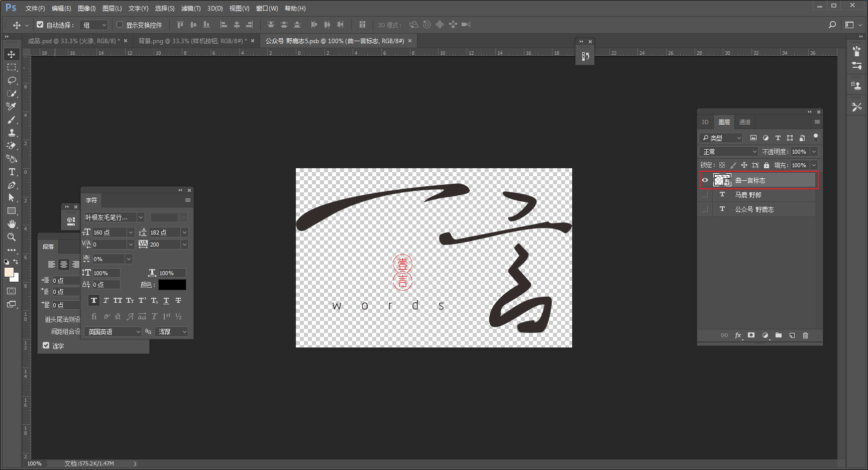Select the Zoom tool
The image size is (868, 470).
tap(11, 237)
